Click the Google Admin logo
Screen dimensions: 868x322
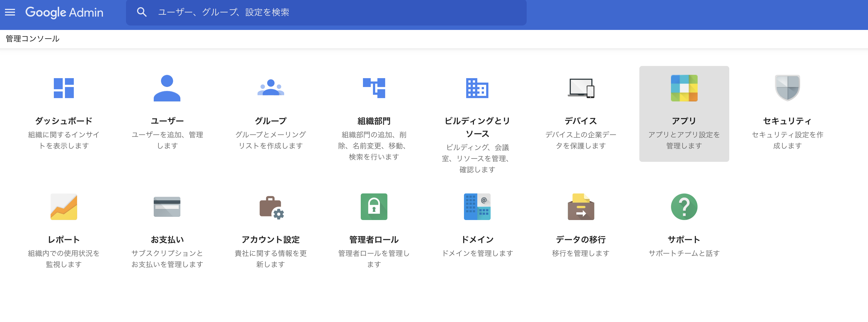[64, 12]
